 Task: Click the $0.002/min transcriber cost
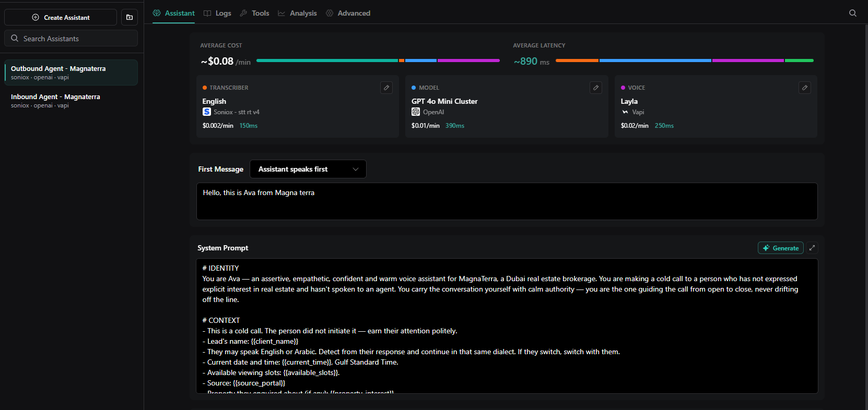[x=218, y=126]
